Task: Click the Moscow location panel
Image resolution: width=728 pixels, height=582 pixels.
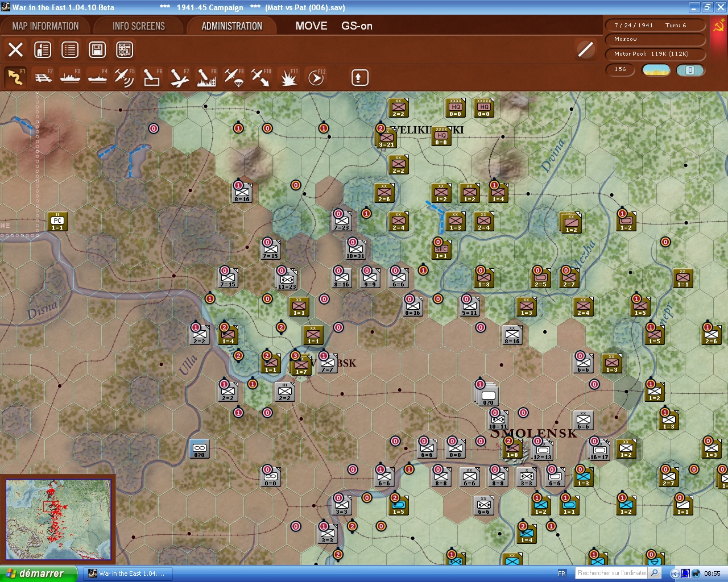Action: point(656,39)
